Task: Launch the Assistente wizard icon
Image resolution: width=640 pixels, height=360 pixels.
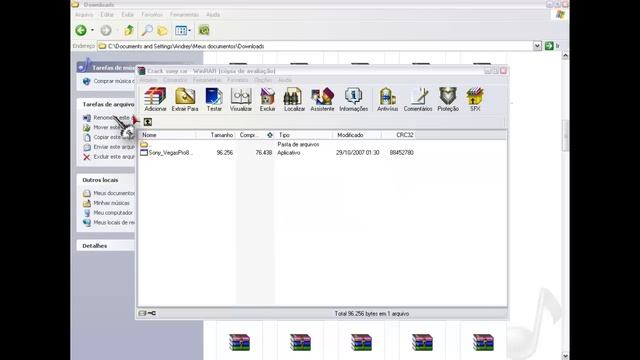Action: 322,99
